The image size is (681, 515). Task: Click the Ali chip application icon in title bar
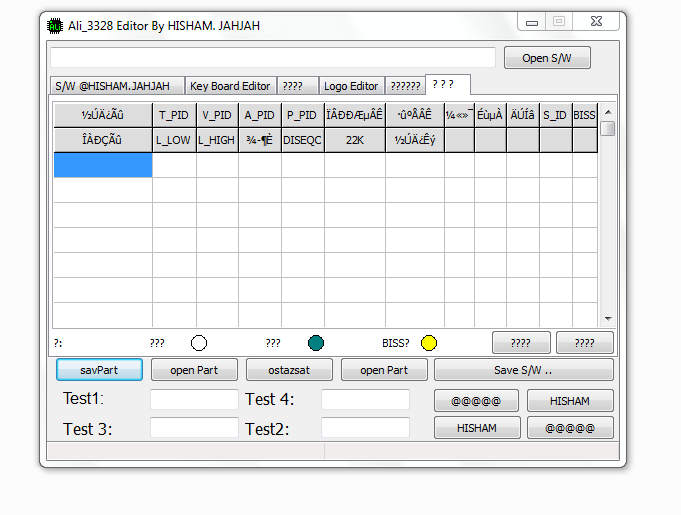[x=55, y=26]
